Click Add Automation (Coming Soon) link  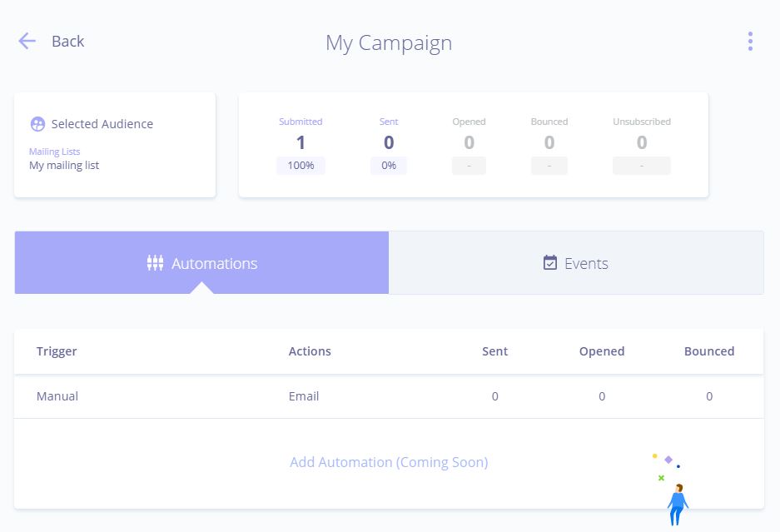click(389, 462)
